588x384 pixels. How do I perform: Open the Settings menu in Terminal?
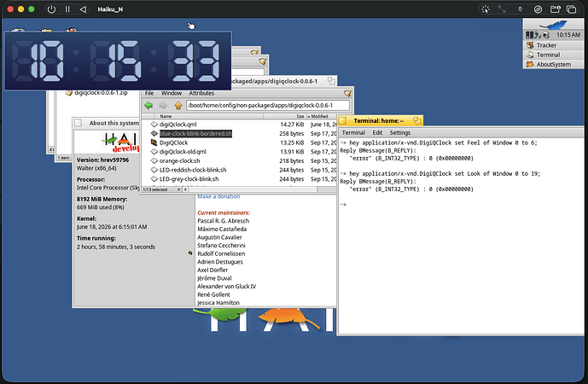[399, 133]
